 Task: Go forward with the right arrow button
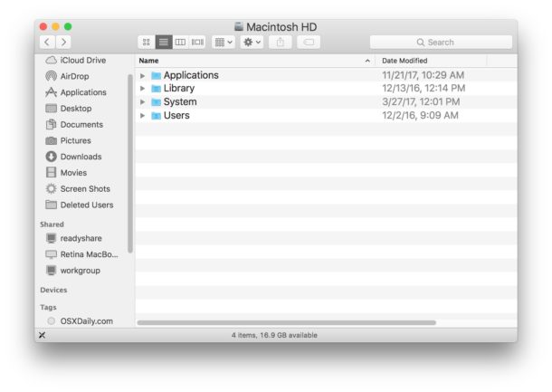63,42
